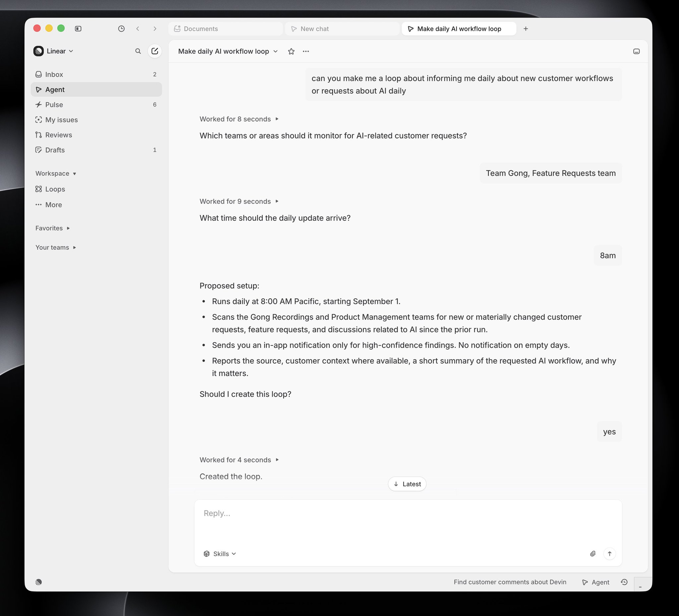Open the history clock icon in title bar

pyautogui.click(x=121, y=29)
